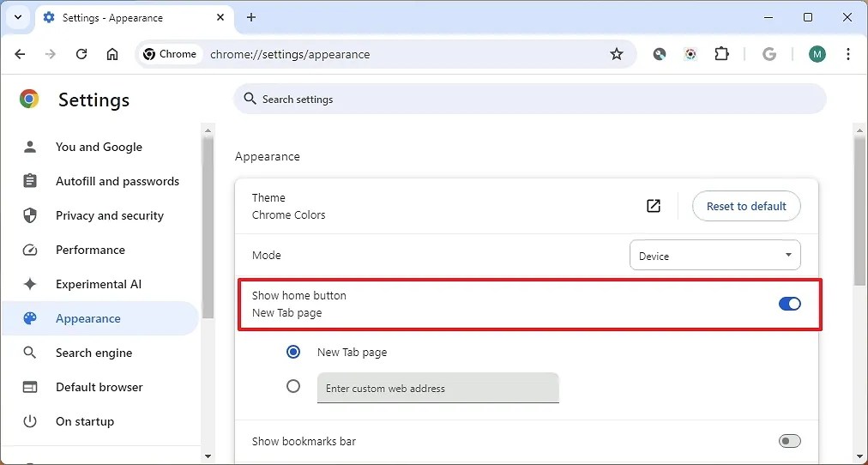Open the Mode dropdown showing Device
The height and width of the screenshot is (465, 868).
click(x=715, y=255)
